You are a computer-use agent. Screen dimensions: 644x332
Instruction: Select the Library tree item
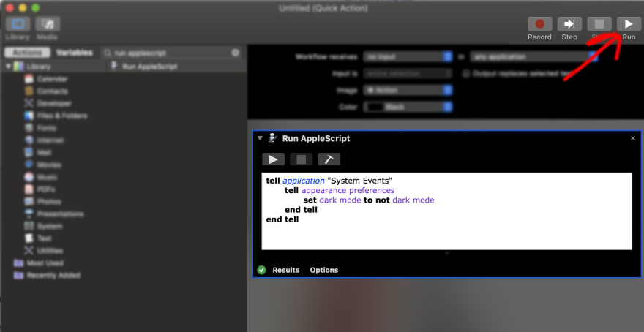click(39, 67)
